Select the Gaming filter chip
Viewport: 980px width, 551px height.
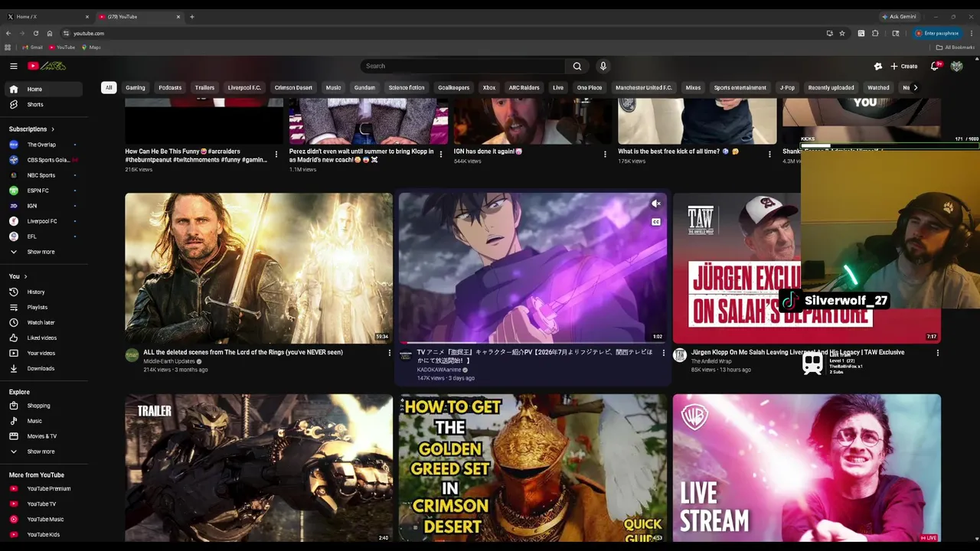136,87
